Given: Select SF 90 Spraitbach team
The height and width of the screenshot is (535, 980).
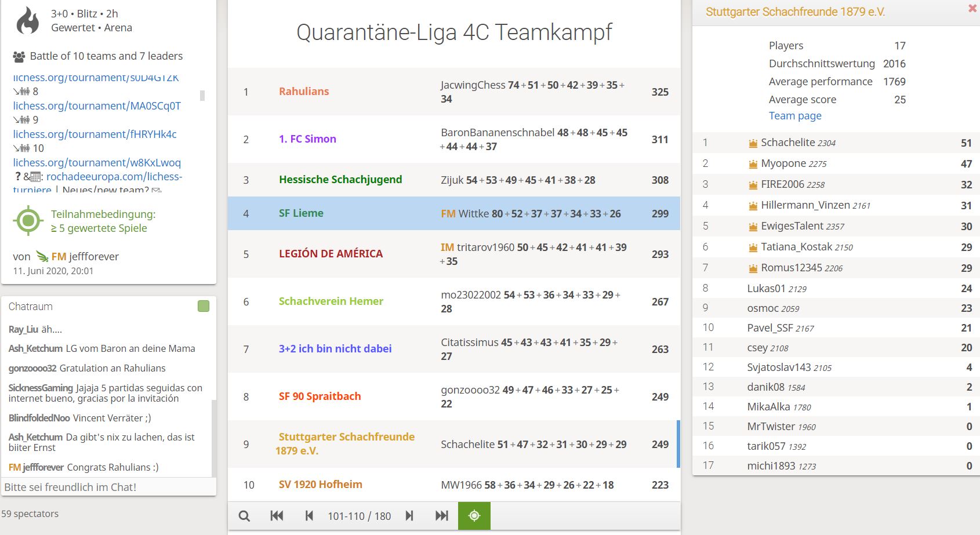Looking at the screenshot, I should [x=320, y=396].
